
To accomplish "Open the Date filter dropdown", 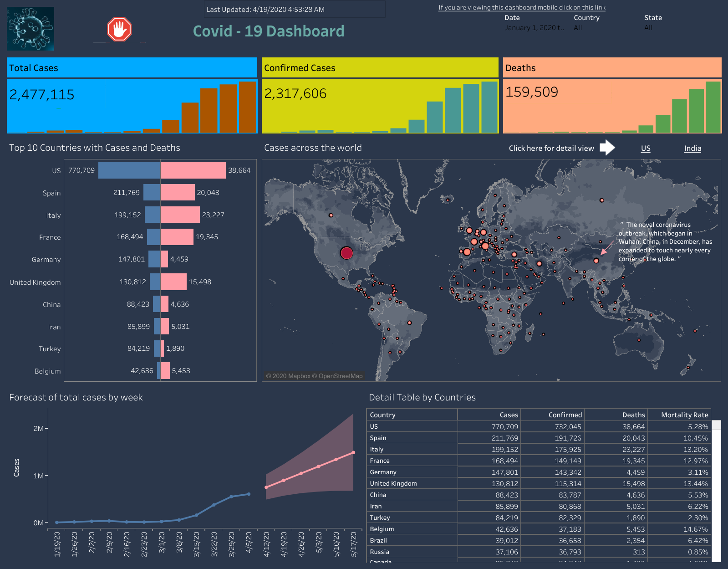I will pyautogui.click(x=534, y=28).
